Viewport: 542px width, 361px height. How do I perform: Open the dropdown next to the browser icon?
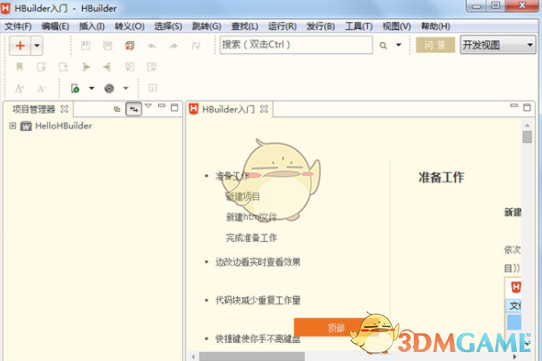tap(126, 89)
